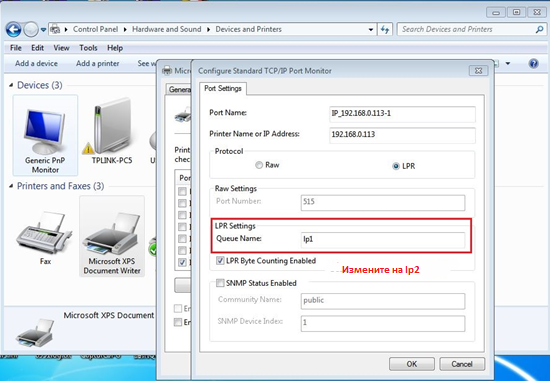Click the Control Panel breadcrumb
Viewport: 550px width, 381px height.
tap(95, 29)
